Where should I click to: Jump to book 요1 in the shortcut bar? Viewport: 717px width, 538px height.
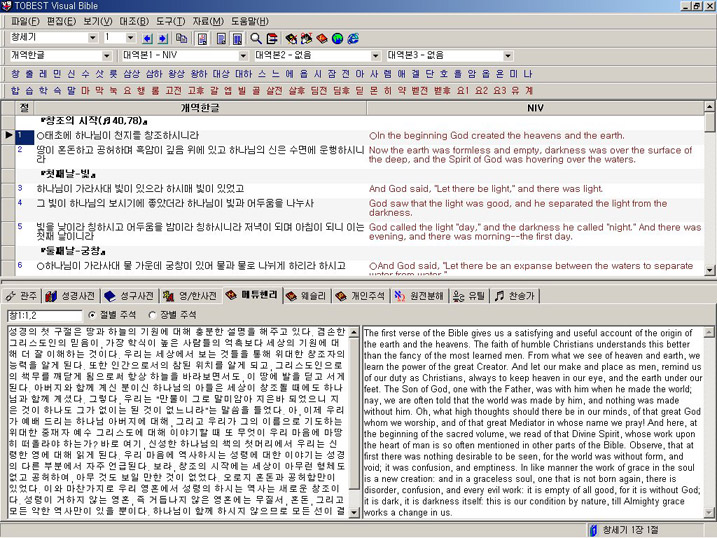coord(463,91)
